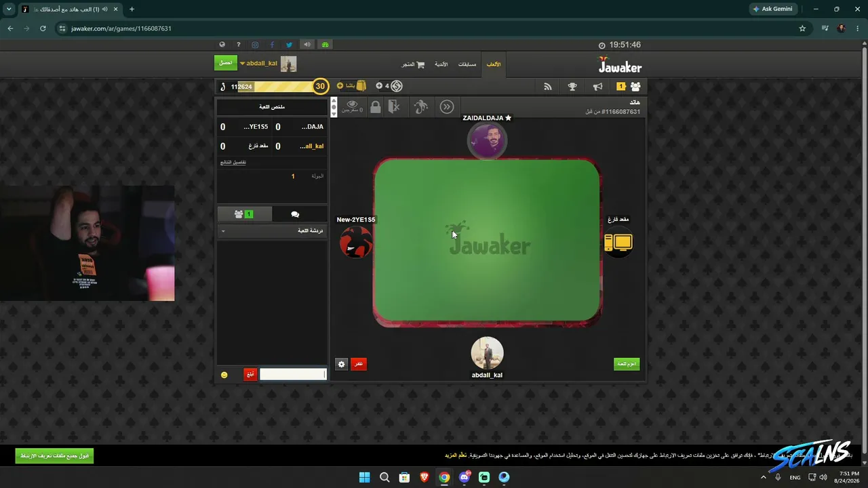Open Jawaker's Instagram link icon
Image resolution: width=868 pixels, height=488 pixels.
click(255, 45)
